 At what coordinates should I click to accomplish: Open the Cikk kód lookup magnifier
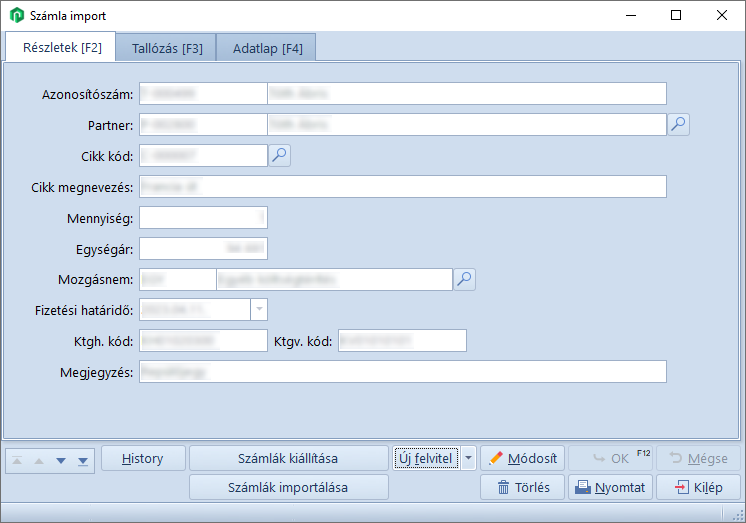[x=280, y=155]
